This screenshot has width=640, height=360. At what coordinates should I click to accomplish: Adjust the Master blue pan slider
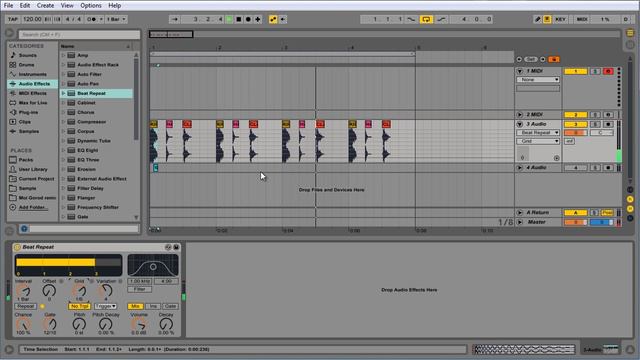602,222
